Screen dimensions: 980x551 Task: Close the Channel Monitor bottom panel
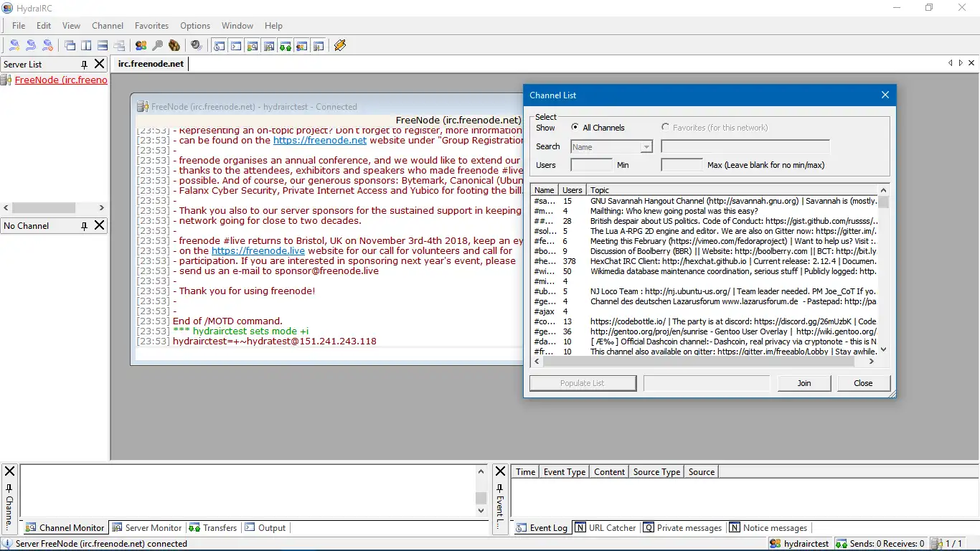tap(9, 471)
